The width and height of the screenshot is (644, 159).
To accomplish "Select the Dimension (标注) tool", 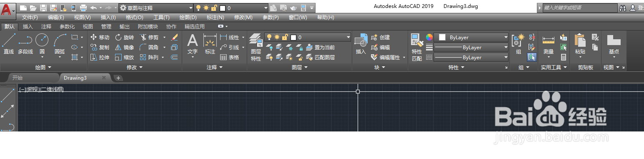I will pyautogui.click(x=210, y=44).
